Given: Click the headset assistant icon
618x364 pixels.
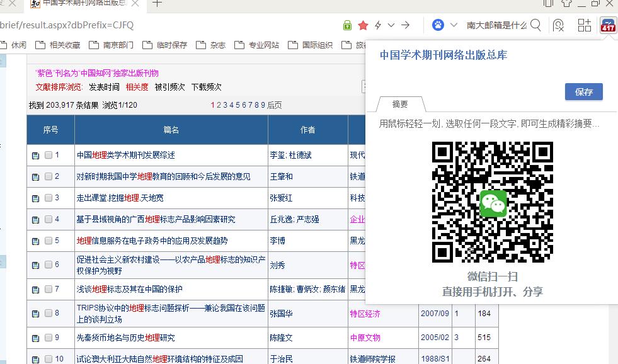Looking at the screenshot, I should [x=558, y=25].
